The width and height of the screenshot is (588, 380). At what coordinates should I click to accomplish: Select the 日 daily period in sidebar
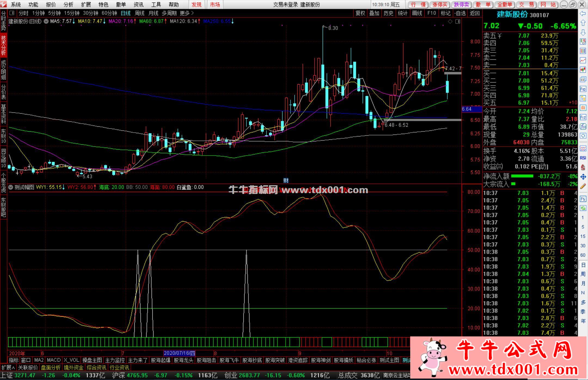tap(583, 265)
